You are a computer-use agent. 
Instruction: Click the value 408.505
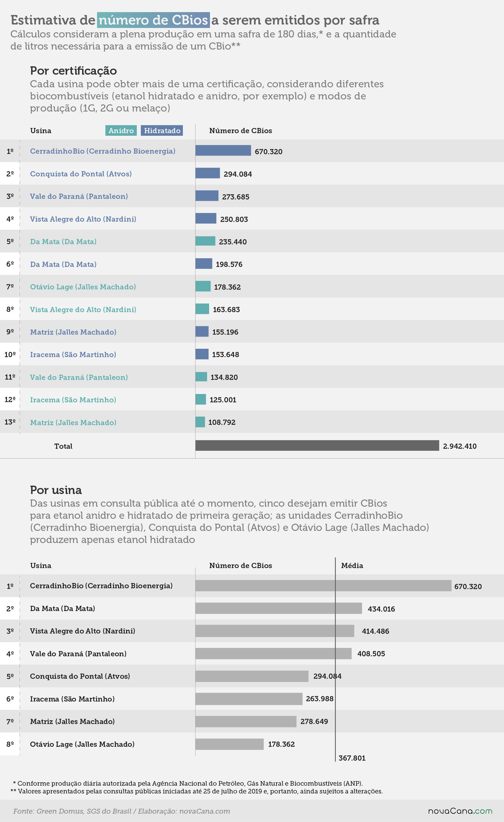[x=371, y=653]
